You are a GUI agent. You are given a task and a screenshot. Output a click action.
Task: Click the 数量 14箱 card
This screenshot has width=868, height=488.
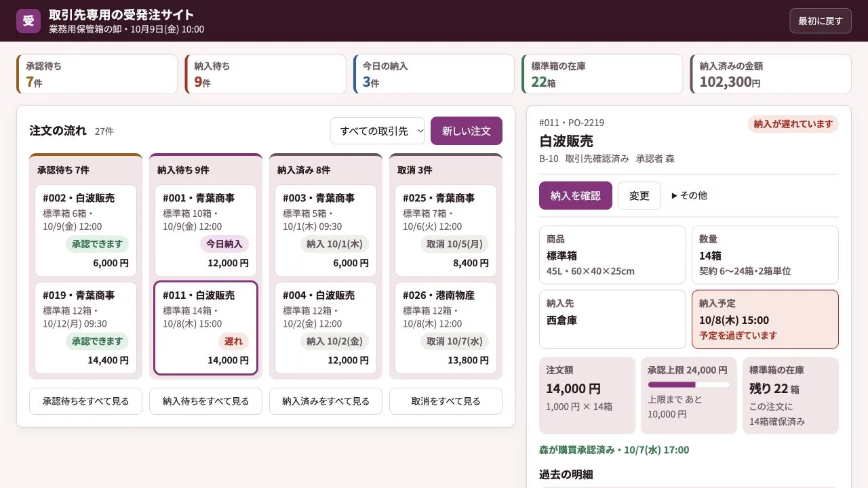765,255
